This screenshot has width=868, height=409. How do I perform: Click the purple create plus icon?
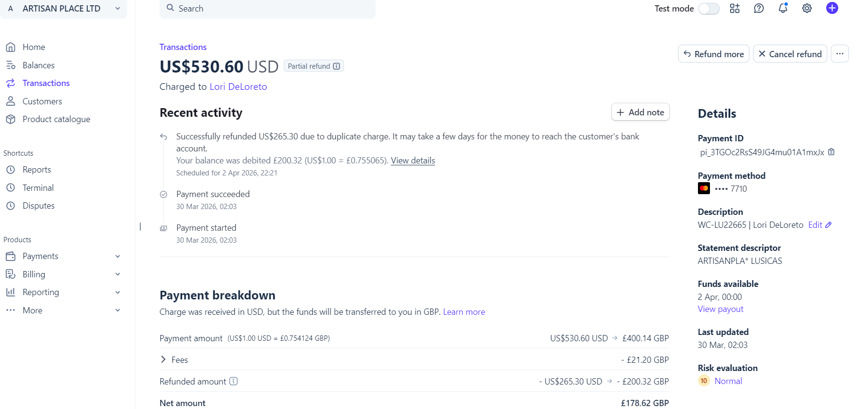click(832, 8)
